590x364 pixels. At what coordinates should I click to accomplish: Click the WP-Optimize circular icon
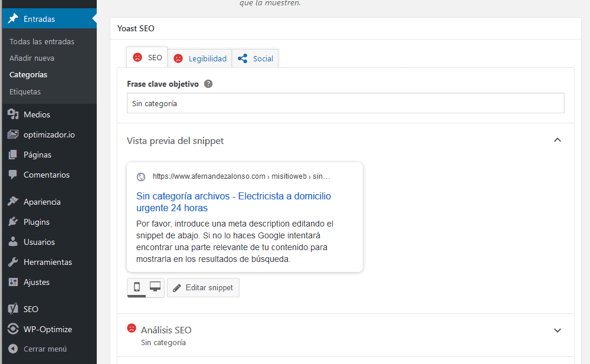coord(13,329)
